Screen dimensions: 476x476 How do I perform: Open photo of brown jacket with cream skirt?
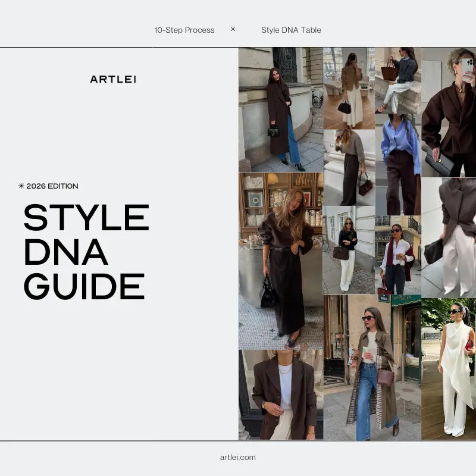point(349,88)
